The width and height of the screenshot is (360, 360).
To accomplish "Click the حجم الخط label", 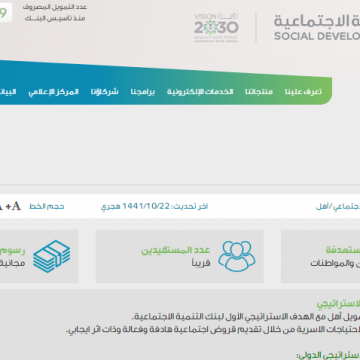I will click(47, 207).
